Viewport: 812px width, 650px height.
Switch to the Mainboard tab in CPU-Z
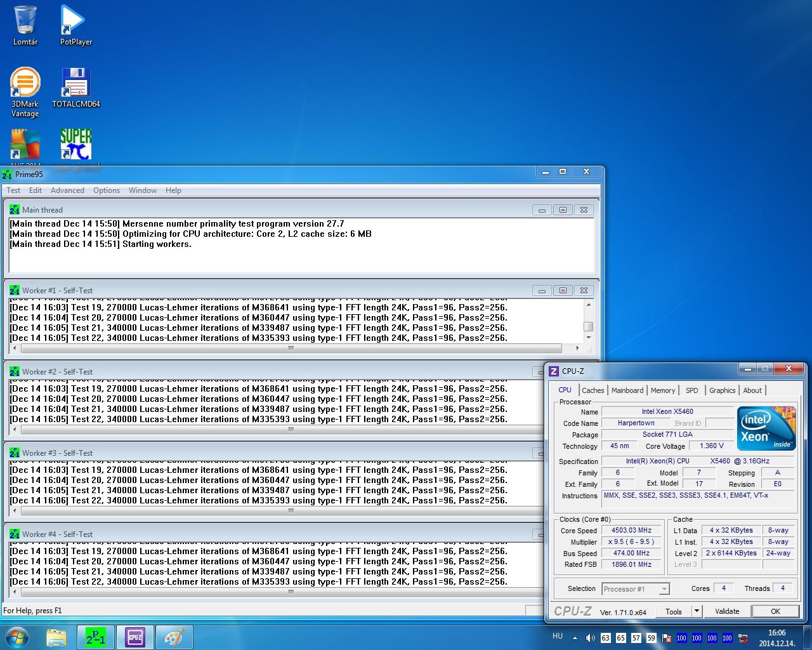pyautogui.click(x=627, y=390)
